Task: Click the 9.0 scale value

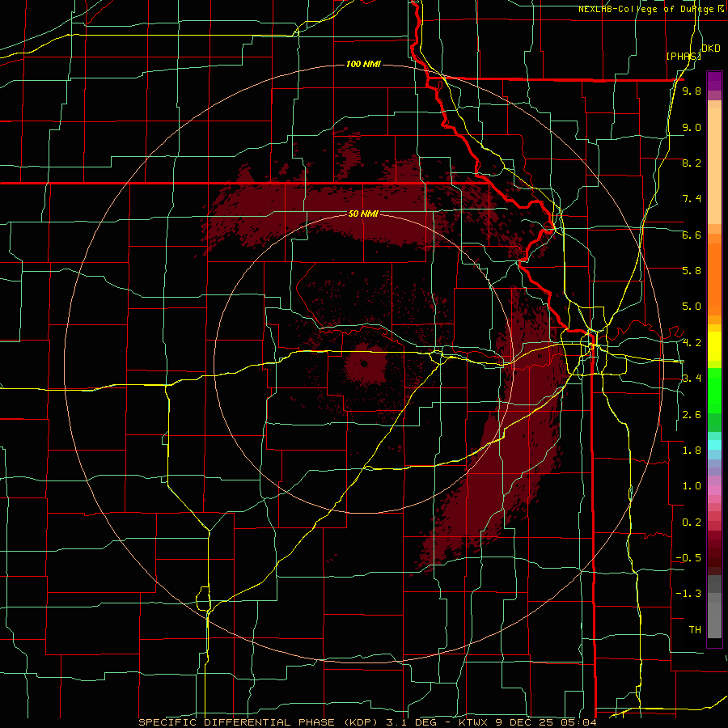Action: pyautogui.click(x=692, y=127)
